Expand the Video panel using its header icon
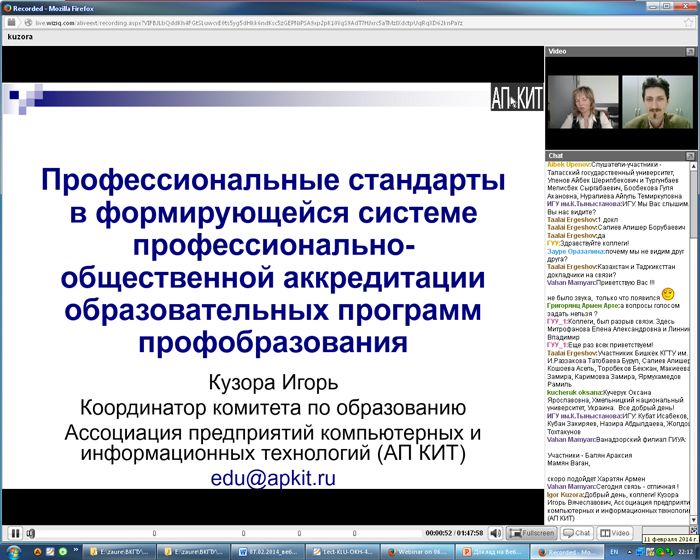Screen dimensions: 700x560 [690, 52]
